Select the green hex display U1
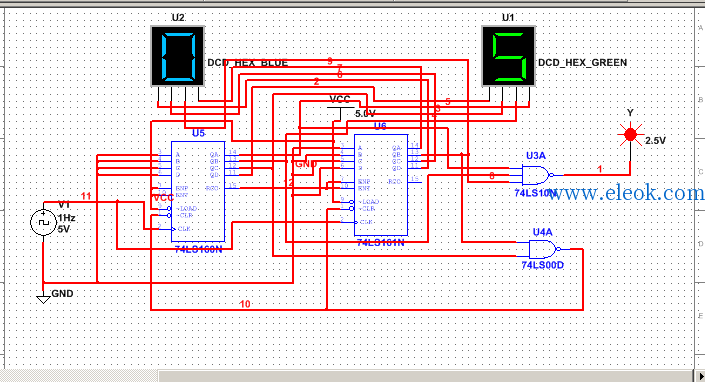This screenshot has width=705, height=382. [509, 56]
